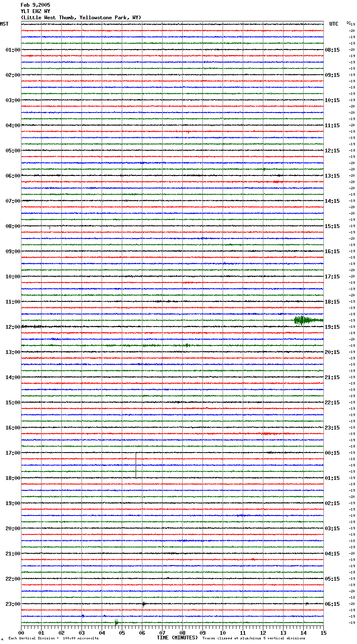Click the "17:15" UTC time label
This screenshot has height=644, width=357.
(x=332, y=277)
